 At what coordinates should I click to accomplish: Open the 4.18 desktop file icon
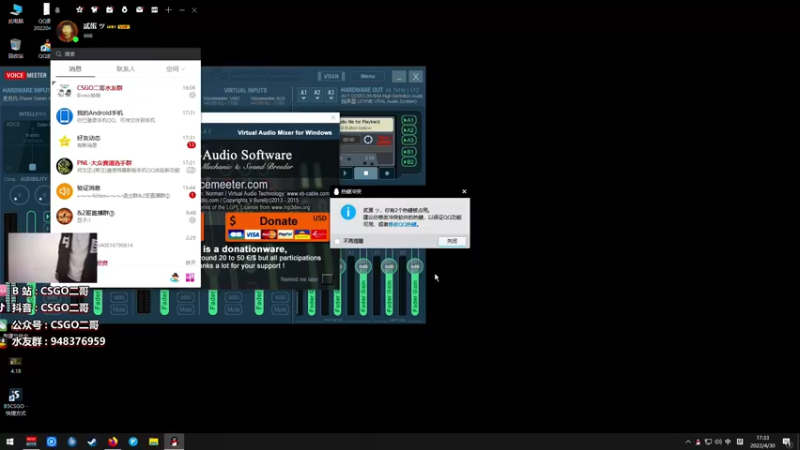coord(15,365)
